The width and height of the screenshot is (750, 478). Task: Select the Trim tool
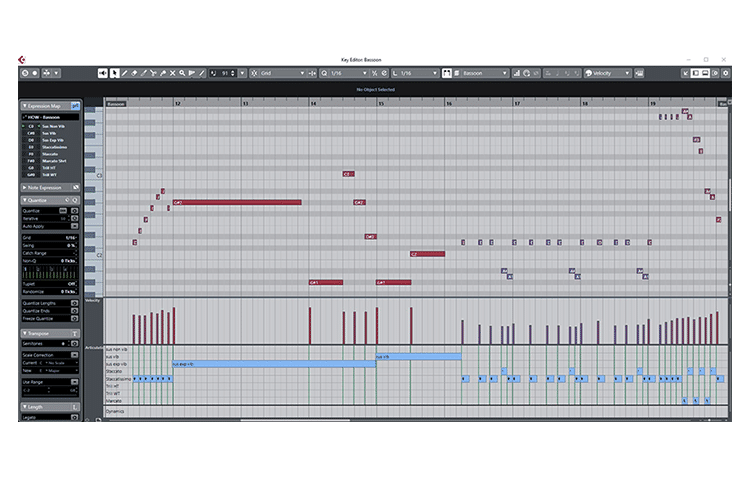click(143, 73)
